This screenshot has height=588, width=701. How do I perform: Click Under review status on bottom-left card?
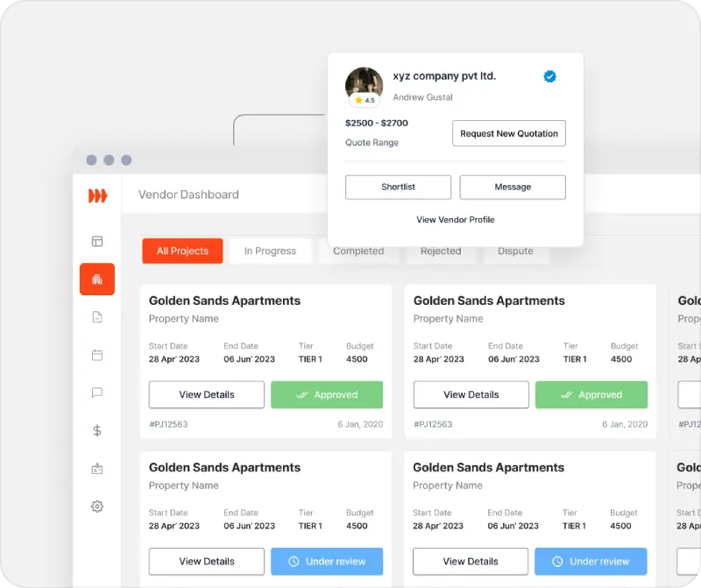327,562
